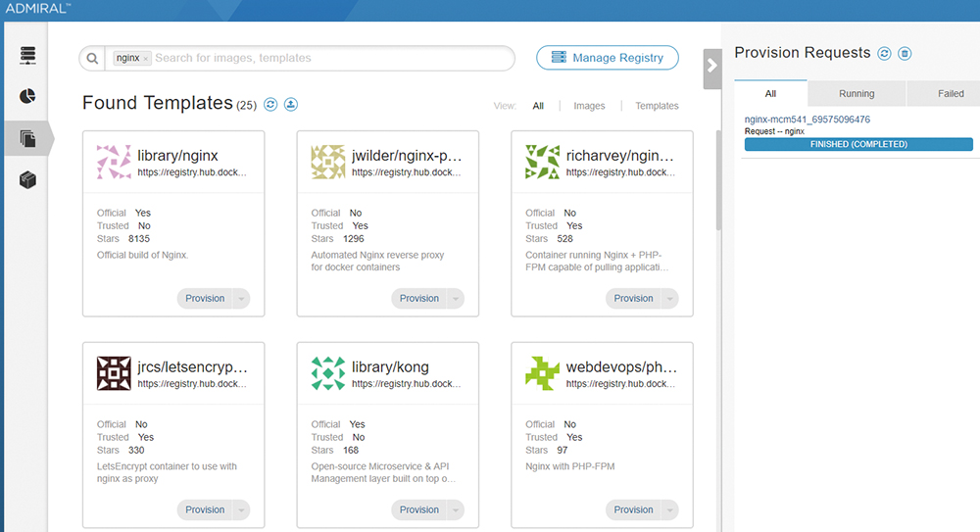Click the jrcs/letsencryp... dark identicon
980x532 pixels.
114,373
